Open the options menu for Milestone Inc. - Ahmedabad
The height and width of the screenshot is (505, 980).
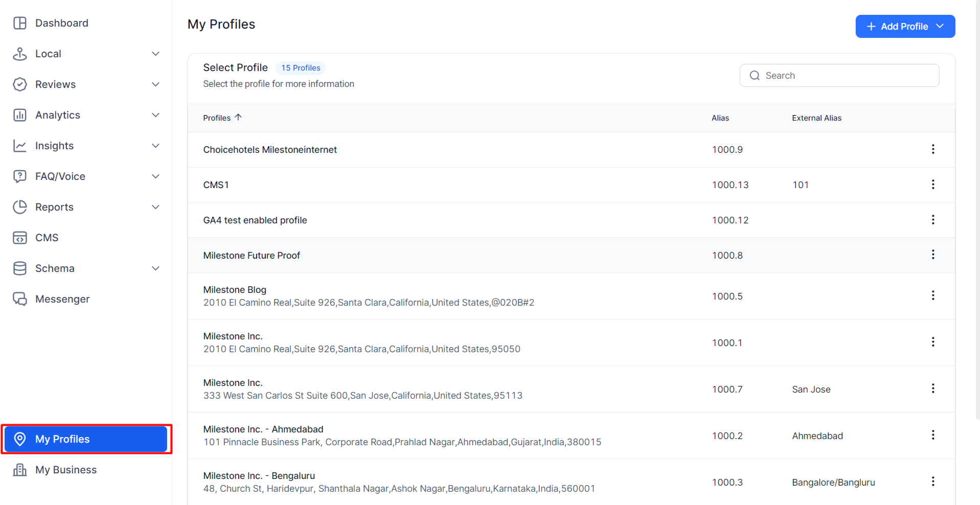[x=933, y=435]
